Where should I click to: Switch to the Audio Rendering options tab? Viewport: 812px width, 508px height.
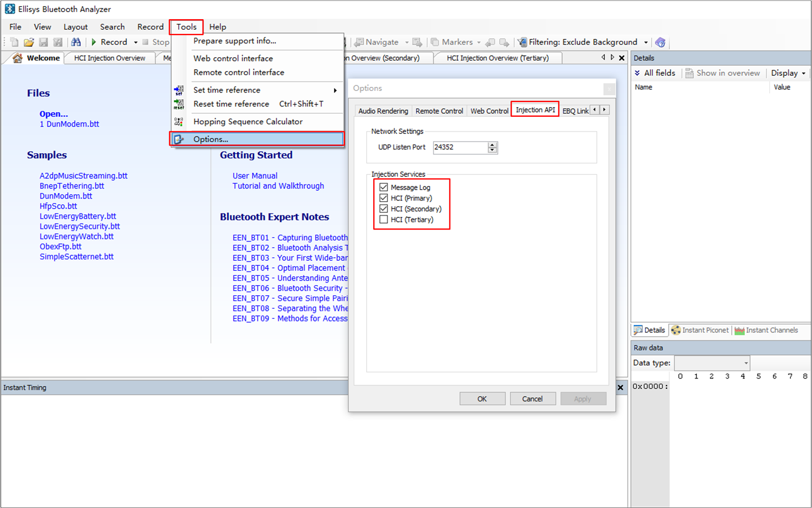click(383, 111)
